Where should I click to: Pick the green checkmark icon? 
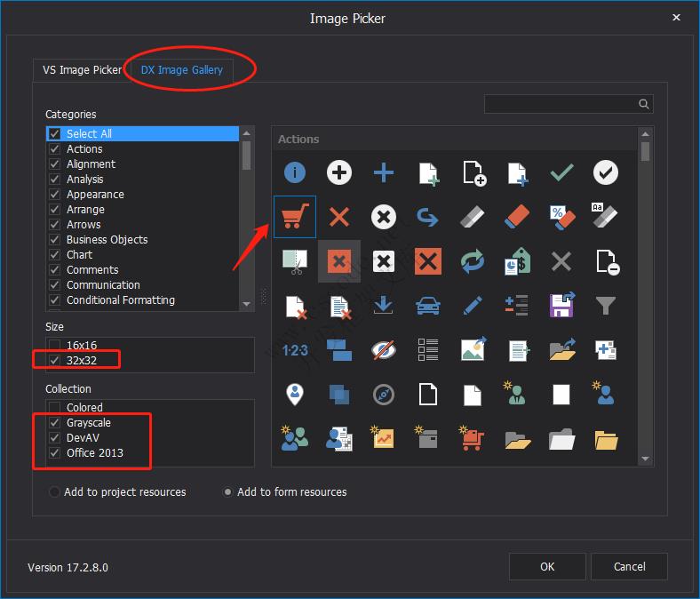pyautogui.click(x=561, y=172)
